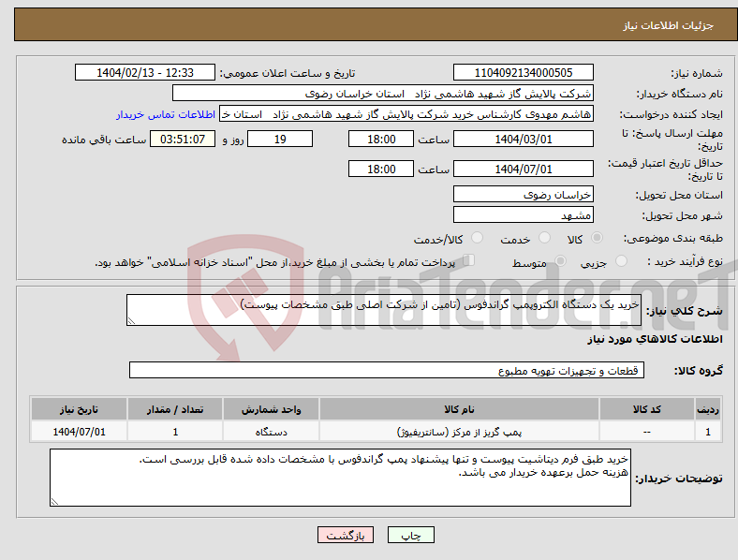The width and height of the screenshot is (738, 560).
Task: Click the need date cell 1404/07/01 in table
Action: click(79, 432)
